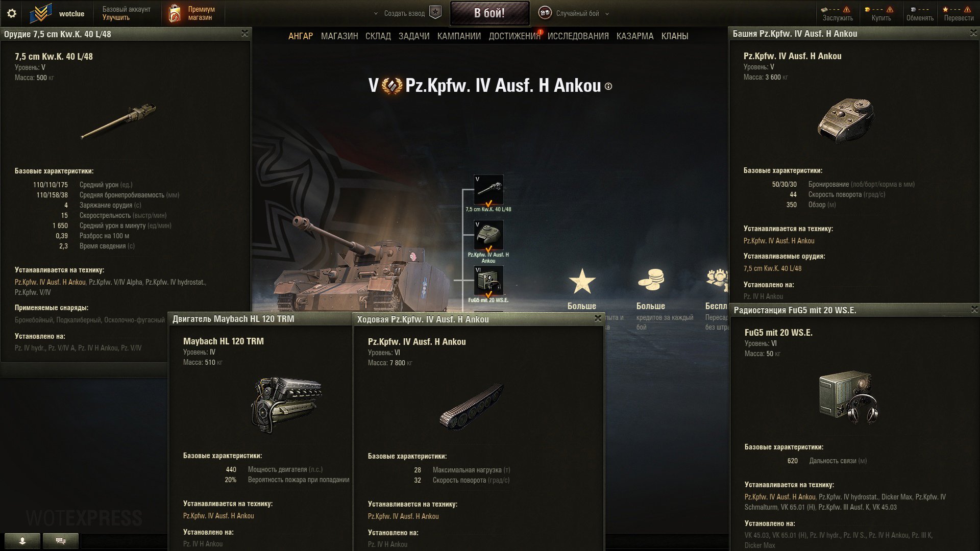
Task: Open the settings gear menu
Action: (x=11, y=13)
